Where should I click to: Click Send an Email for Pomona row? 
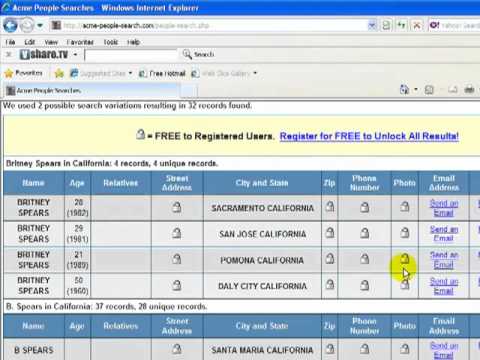pyautogui.click(x=444, y=260)
